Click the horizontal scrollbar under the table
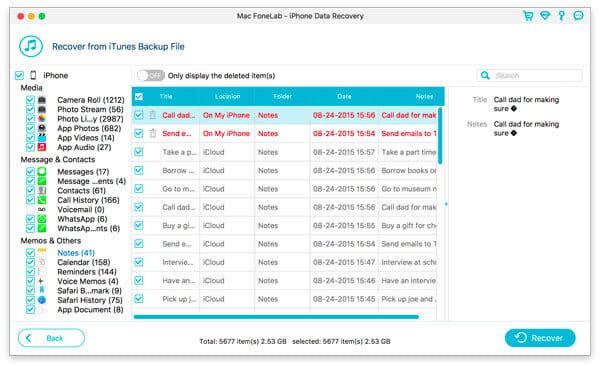The image size is (600, 367). [x=276, y=317]
